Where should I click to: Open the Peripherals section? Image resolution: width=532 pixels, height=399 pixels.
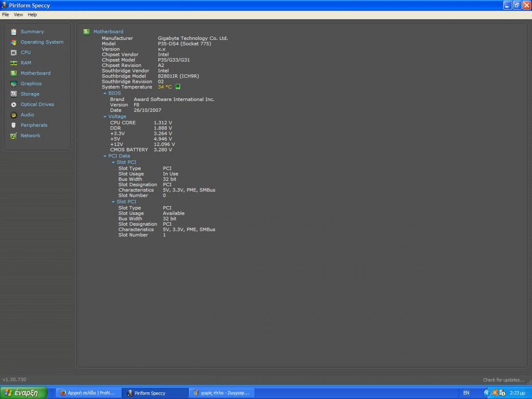34,125
